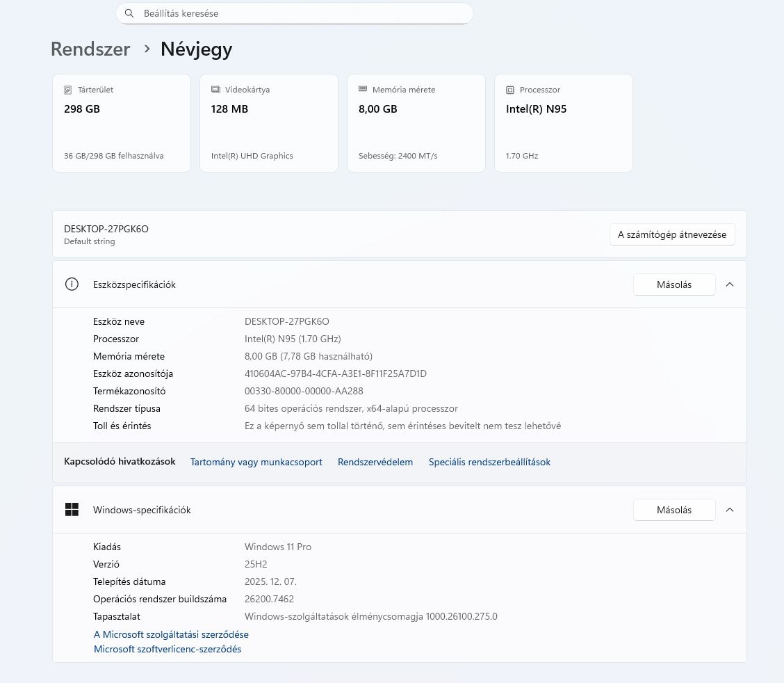Click the search magnifier icon
Image resolution: width=784 pixels, height=683 pixels.
pos(129,13)
